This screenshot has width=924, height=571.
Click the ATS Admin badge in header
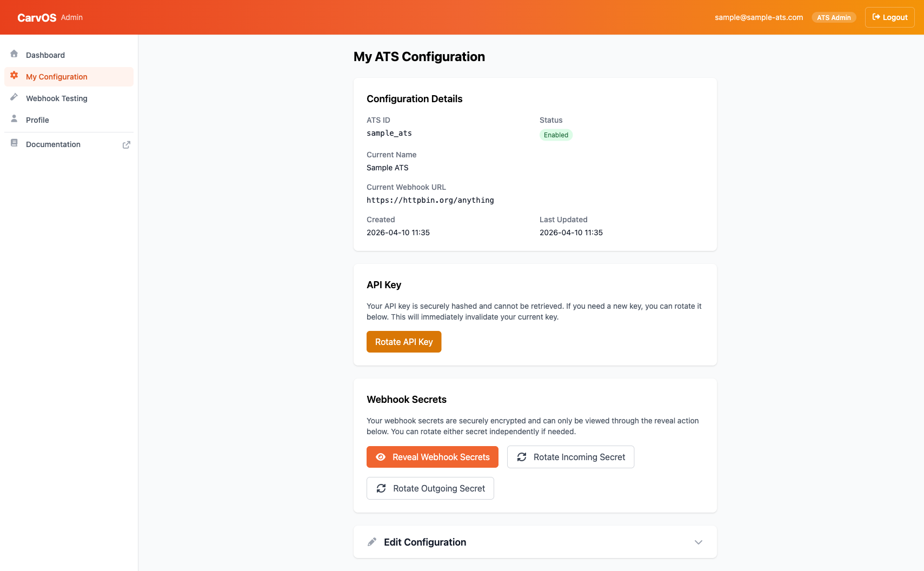[x=834, y=17]
